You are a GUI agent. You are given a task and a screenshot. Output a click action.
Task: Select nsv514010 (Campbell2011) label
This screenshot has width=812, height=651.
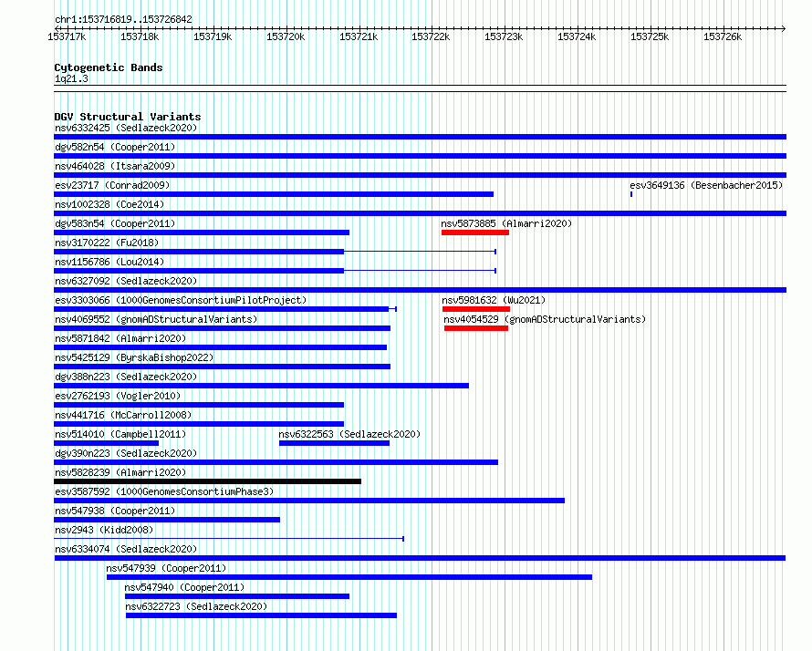click(120, 434)
